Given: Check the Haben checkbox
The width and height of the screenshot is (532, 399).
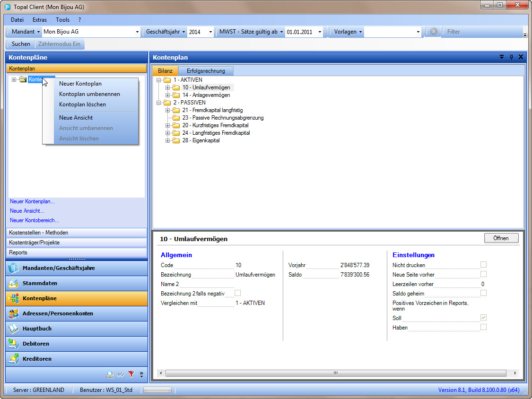Looking at the screenshot, I should pyautogui.click(x=483, y=327).
